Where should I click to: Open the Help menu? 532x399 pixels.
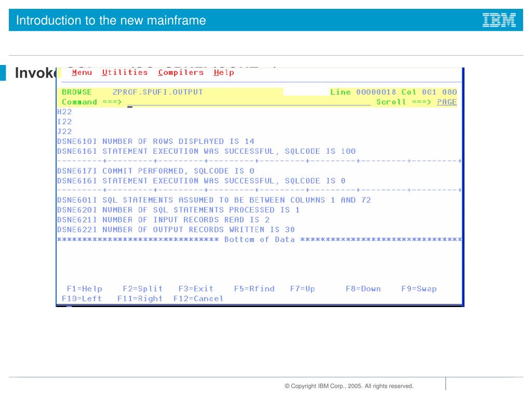pyautogui.click(x=223, y=72)
